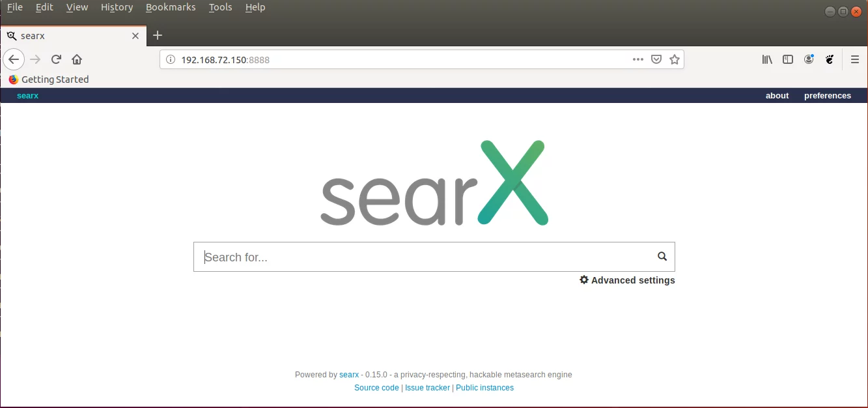Open the about page link
The image size is (868, 408).
point(777,95)
